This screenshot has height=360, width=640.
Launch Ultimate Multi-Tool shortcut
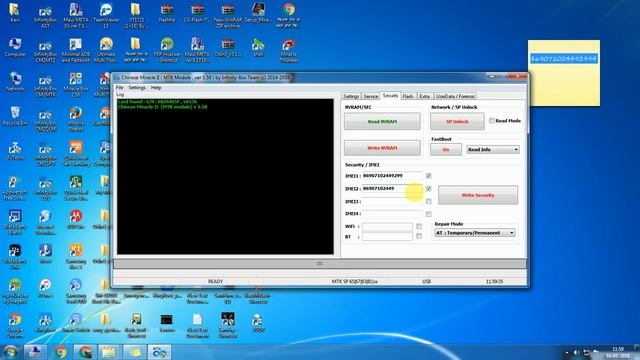point(106,50)
